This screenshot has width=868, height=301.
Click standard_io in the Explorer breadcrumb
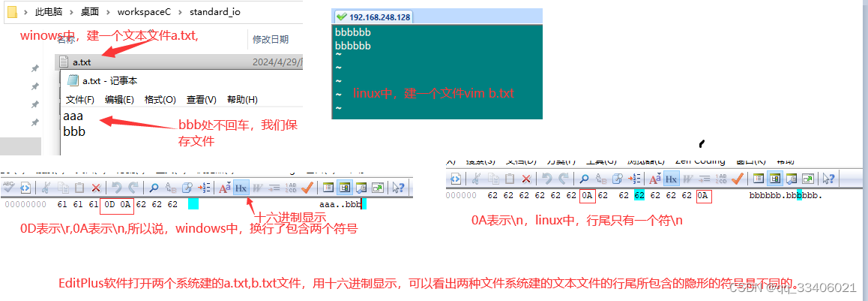(x=215, y=12)
